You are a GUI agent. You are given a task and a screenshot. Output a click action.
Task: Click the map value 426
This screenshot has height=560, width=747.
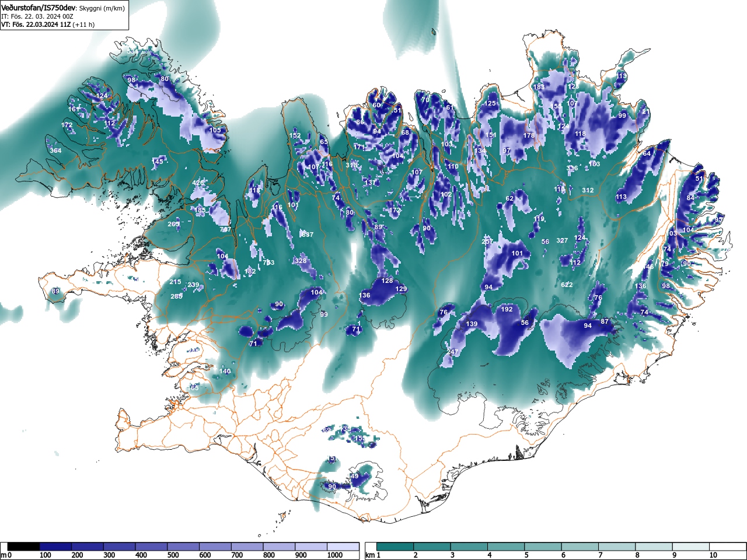pyautogui.click(x=198, y=183)
